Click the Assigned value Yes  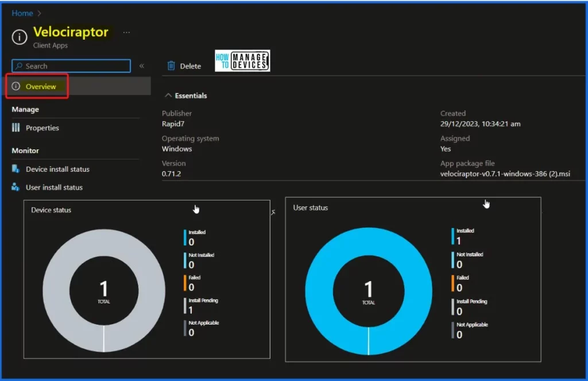click(446, 149)
